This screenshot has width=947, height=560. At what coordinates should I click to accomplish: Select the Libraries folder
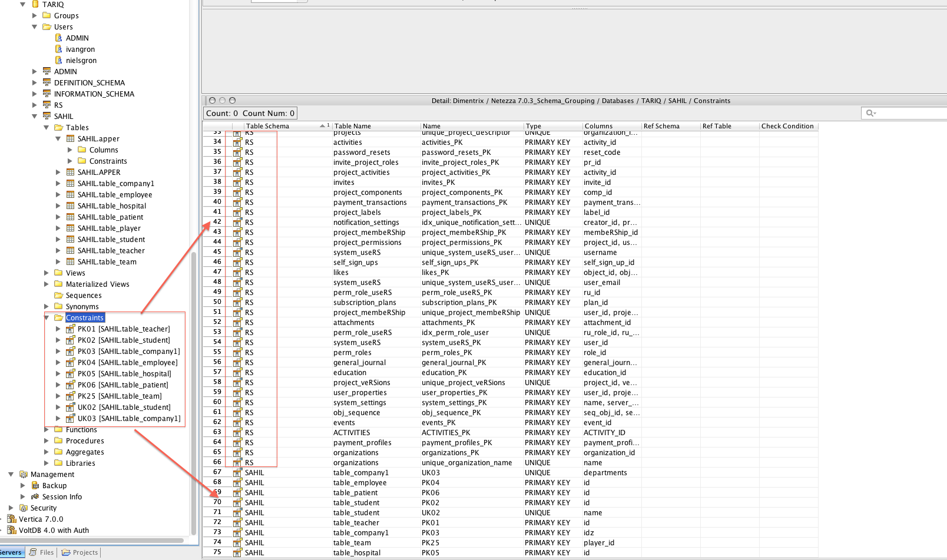[x=80, y=463]
